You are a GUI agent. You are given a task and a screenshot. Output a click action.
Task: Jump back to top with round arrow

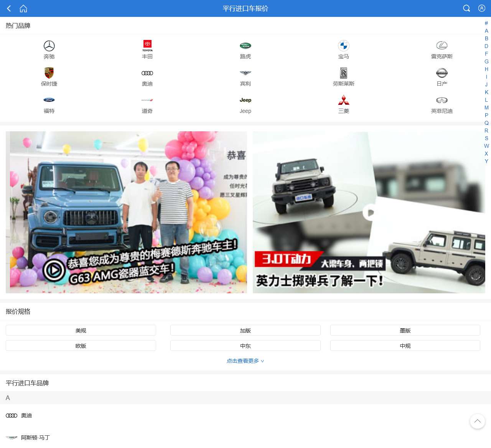point(477,421)
